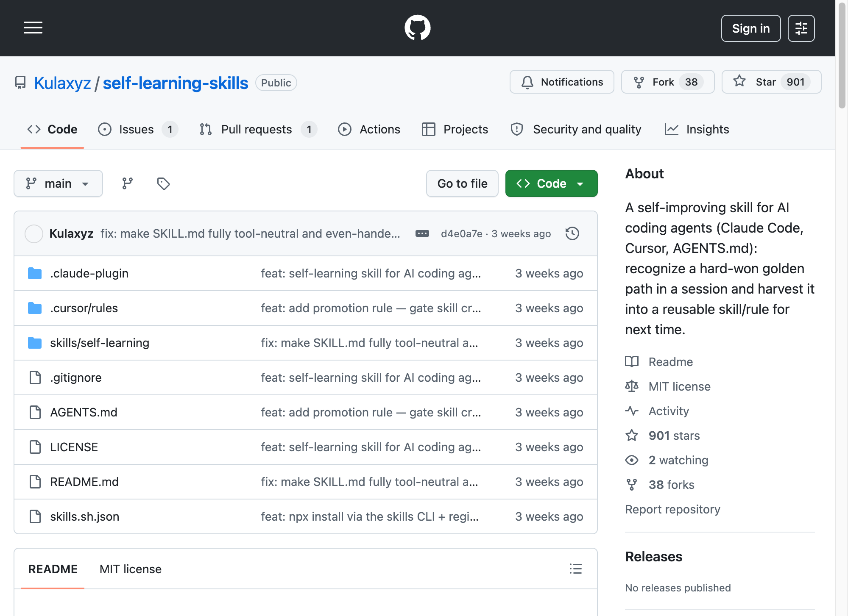Open the .gitignore file
Viewport: 848px width, 616px height.
[x=76, y=377]
